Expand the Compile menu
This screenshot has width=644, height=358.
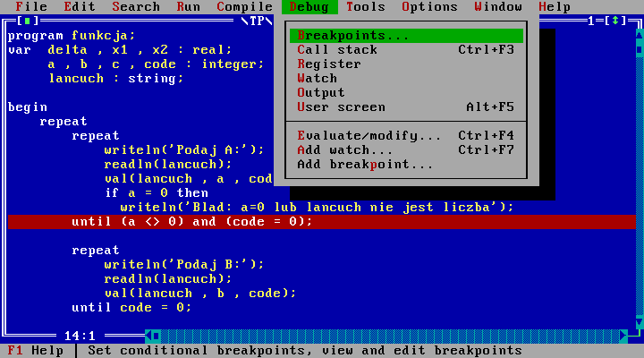[x=244, y=7]
